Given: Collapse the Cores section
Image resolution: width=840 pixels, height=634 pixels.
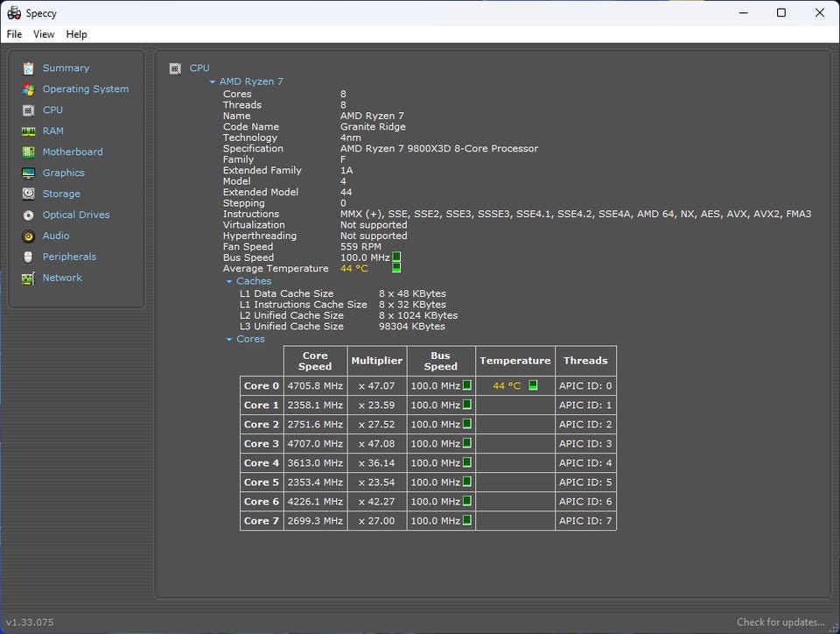Looking at the screenshot, I should [229, 340].
